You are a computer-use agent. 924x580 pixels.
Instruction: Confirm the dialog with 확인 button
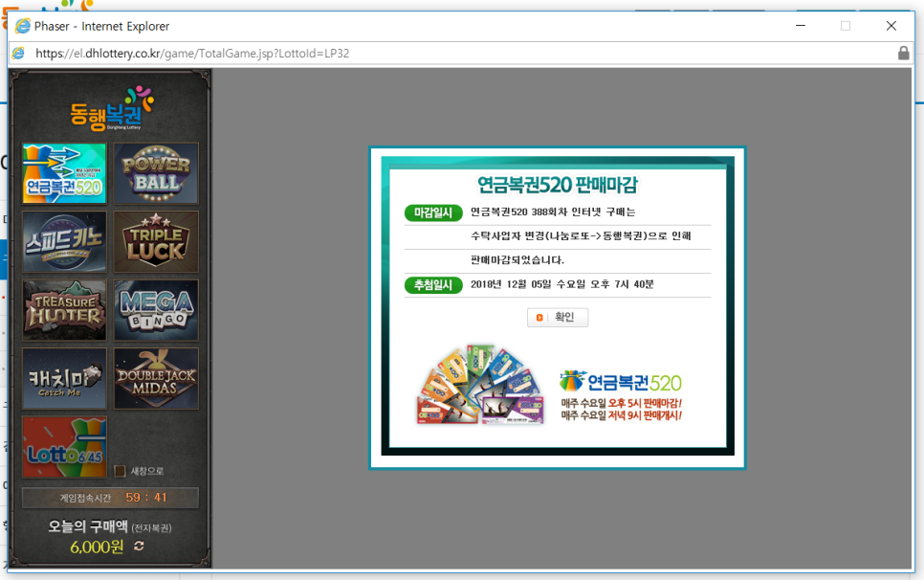(558, 317)
